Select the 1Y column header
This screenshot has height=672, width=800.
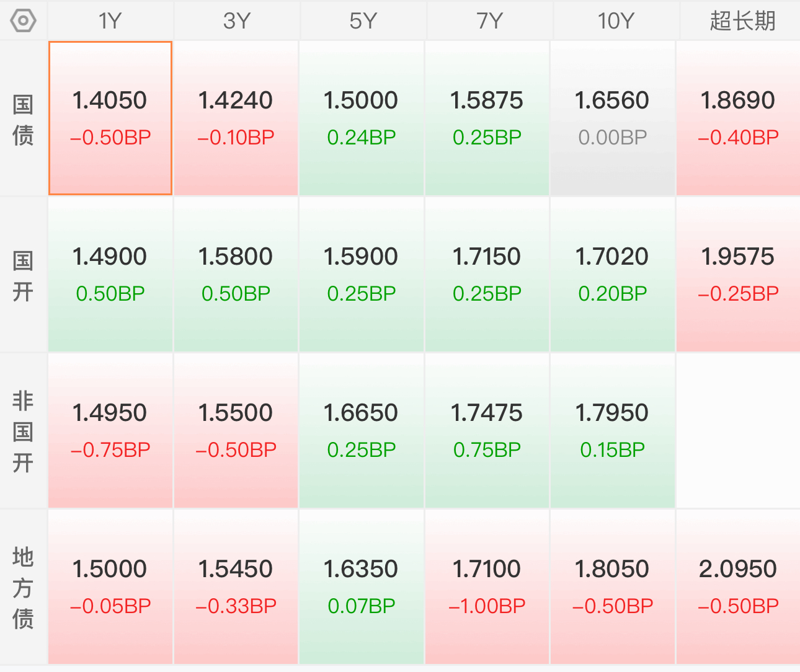(110, 21)
